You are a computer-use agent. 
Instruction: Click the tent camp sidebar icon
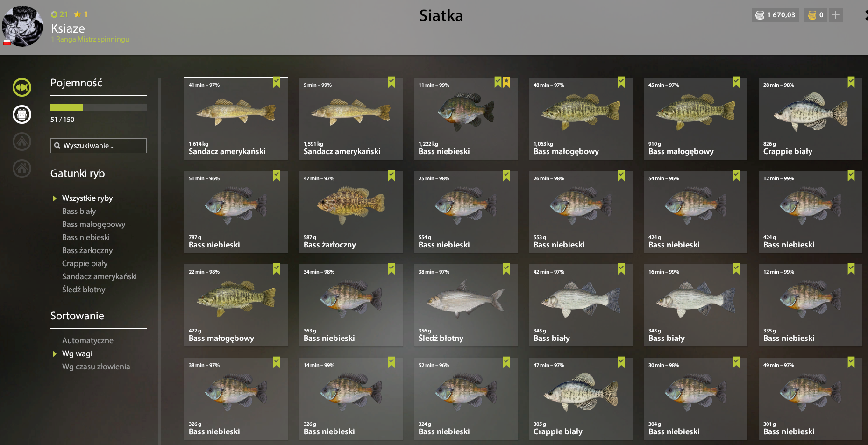tap(22, 141)
